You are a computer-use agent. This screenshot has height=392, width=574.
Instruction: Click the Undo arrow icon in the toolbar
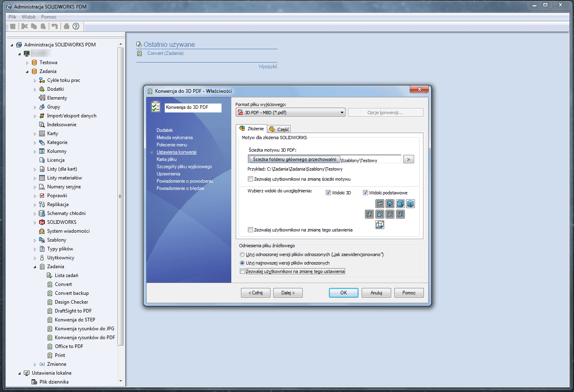click(x=54, y=26)
